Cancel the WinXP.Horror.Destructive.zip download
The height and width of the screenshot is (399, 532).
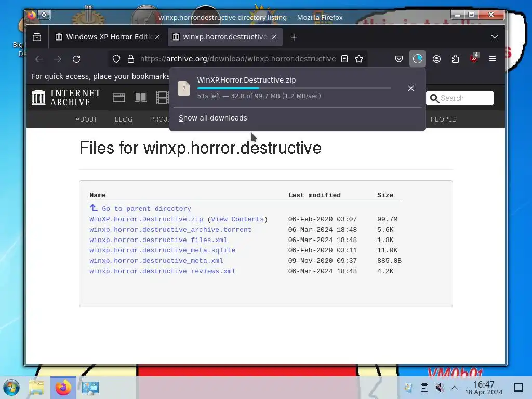click(411, 88)
